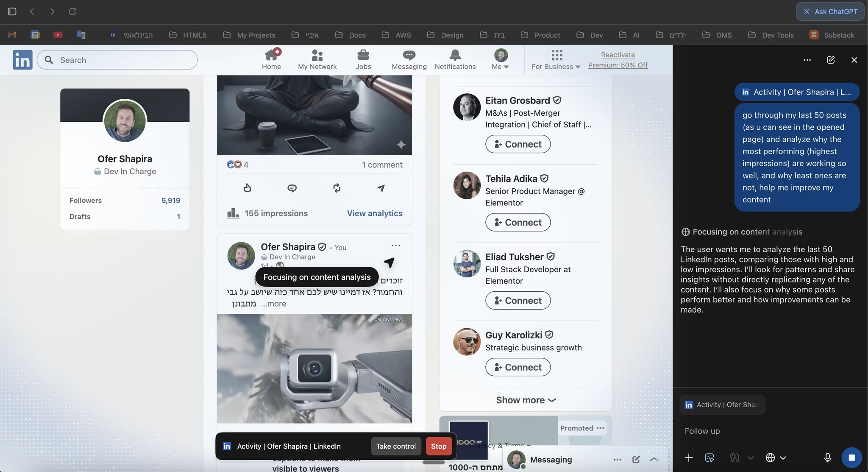This screenshot has height=472, width=868.
Task: Toggle the browser sidebar
Action: click(x=12, y=11)
